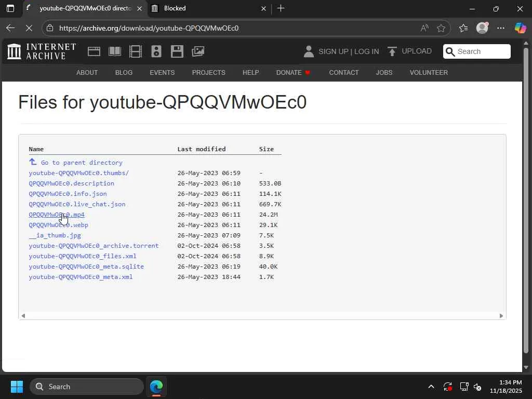
Task: Download youtube-QPQQVMwOEc0_archive.torrent
Action: [x=94, y=246]
